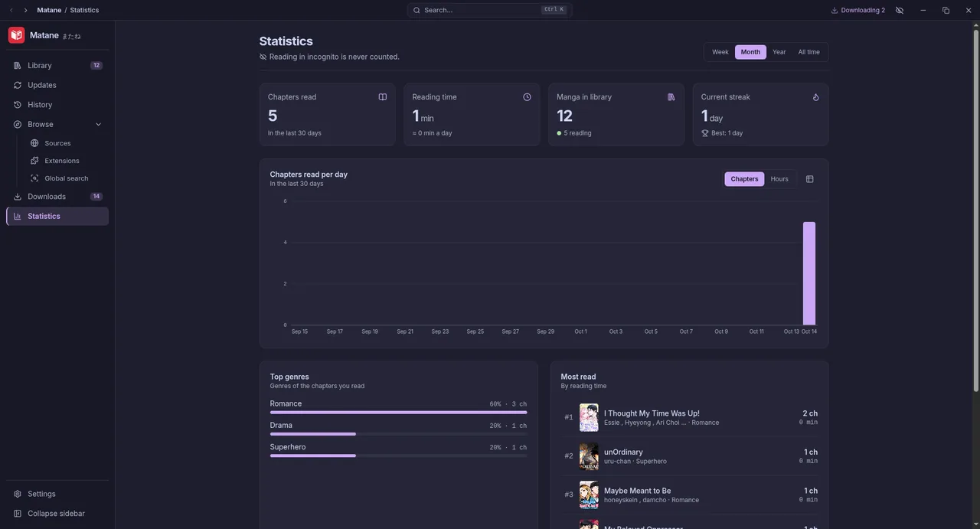Go forward with the right arrow icon
The height and width of the screenshot is (529, 980).
click(x=25, y=10)
